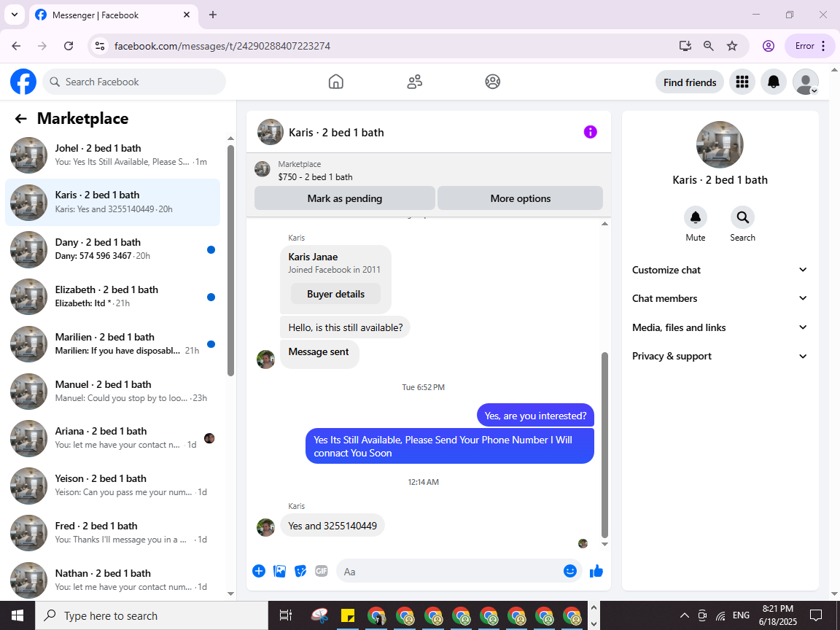Viewport: 840px width, 630px height.
Task: Open the Elizabeth 2 bed 1 bath conversation
Action: pyautogui.click(x=112, y=296)
